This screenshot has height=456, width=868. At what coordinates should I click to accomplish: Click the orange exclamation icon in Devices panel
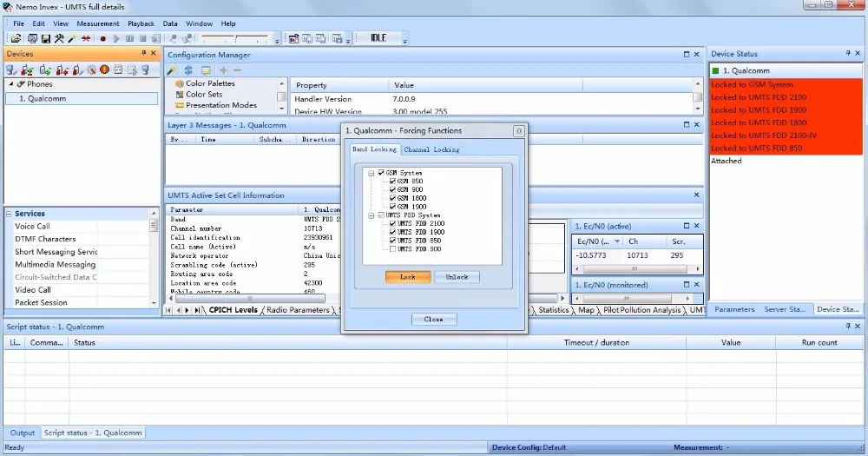[x=105, y=69]
